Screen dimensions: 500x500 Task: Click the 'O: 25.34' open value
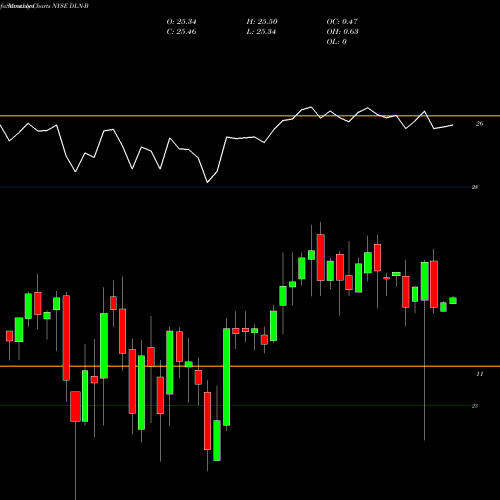pyautogui.click(x=181, y=22)
